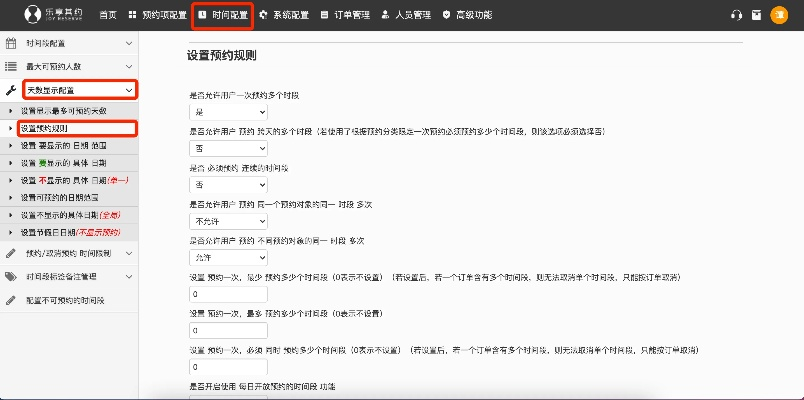The image size is (804, 400).
Task: Click tags icon beside 时间段标签备注管理
Action: point(11,277)
